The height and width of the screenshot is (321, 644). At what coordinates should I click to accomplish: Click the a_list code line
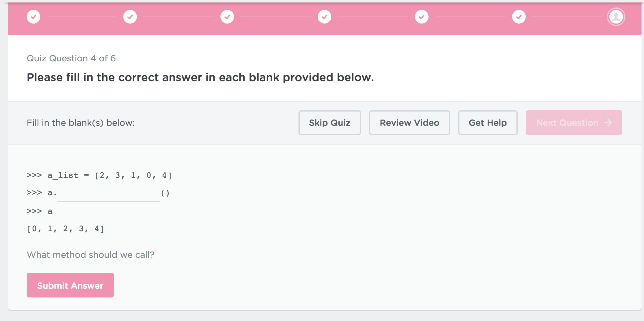[x=99, y=175]
